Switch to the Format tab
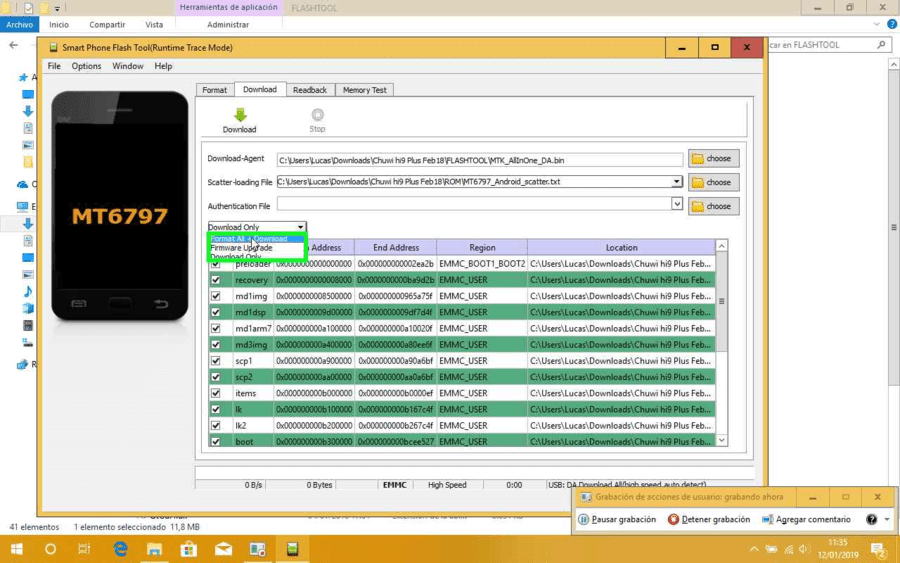The height and width of the screenshot is (563, 900). click(x=215, y=90)
